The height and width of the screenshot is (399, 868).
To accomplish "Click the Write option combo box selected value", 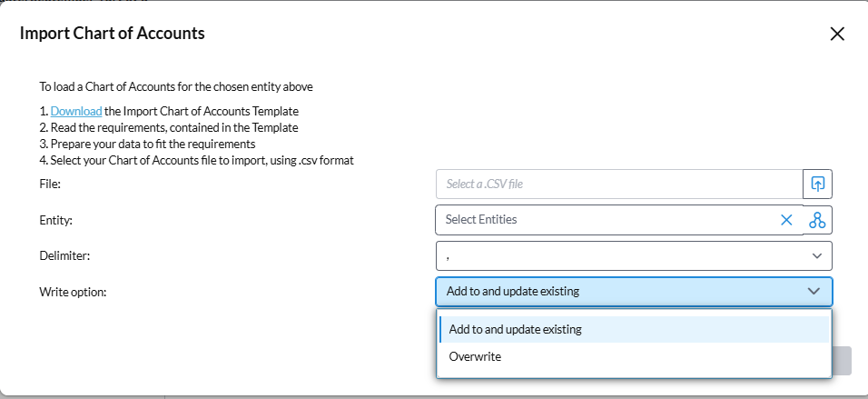I will (x=514, y=292).
